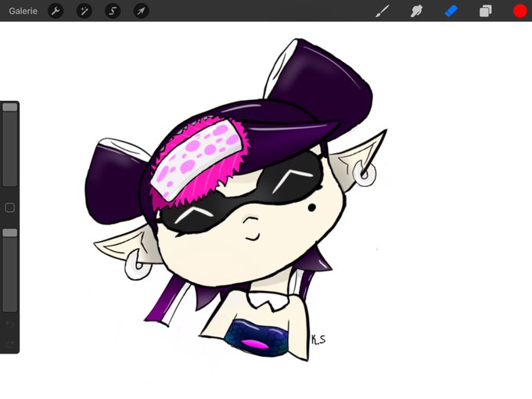Open the Layers panel

tap(486, 11)
